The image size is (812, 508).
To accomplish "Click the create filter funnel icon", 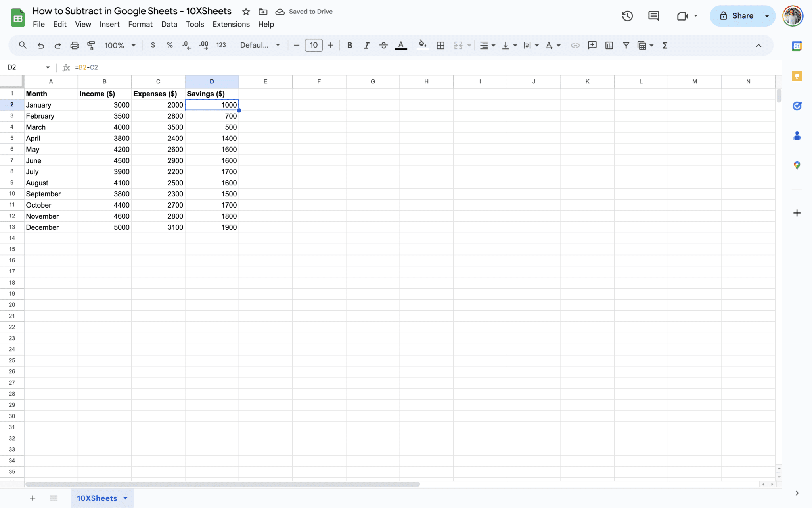I will pyautogui.click(x=626, y=45).
